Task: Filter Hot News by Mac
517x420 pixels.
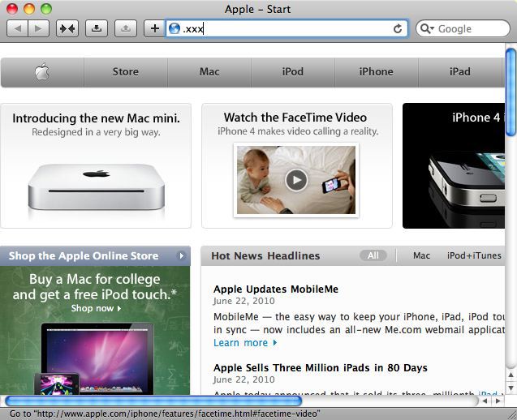Action: coord(421,255)
